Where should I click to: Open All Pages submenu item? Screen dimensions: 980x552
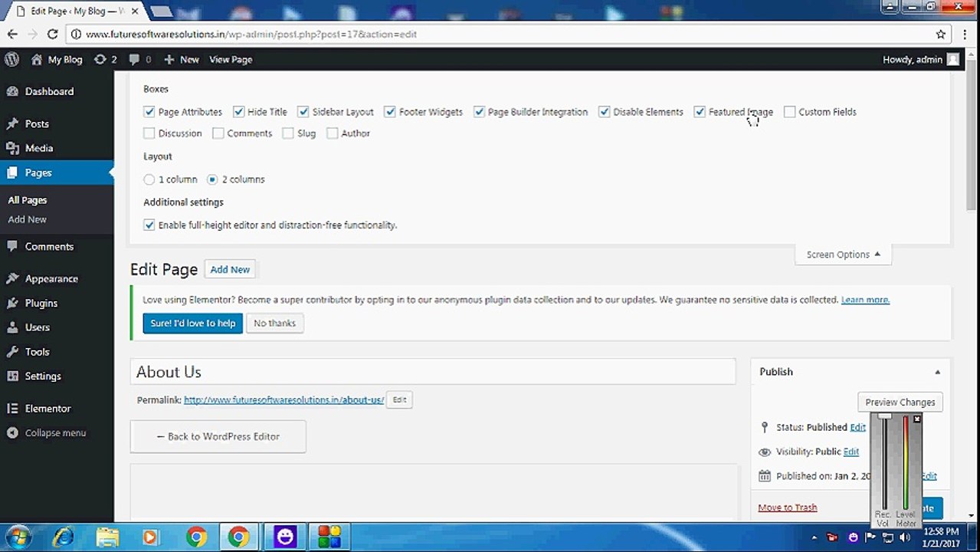(x=28, y=200)
